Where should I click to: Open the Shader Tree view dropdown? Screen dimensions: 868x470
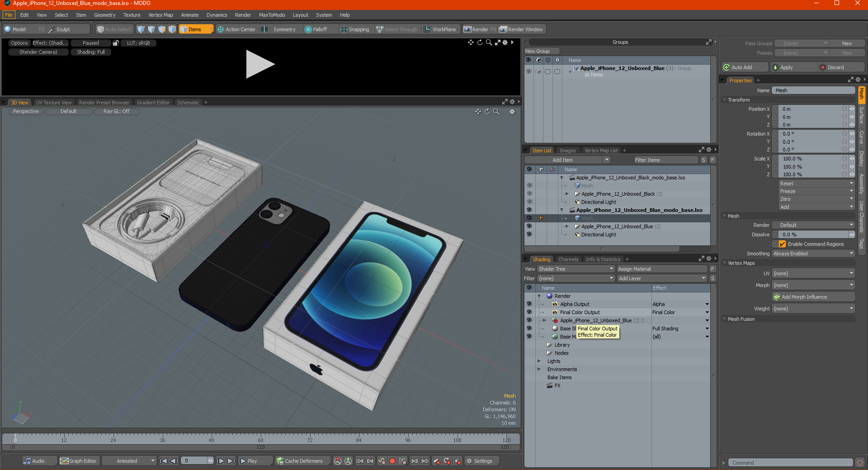pyautogui.click(x=576, y=269)
